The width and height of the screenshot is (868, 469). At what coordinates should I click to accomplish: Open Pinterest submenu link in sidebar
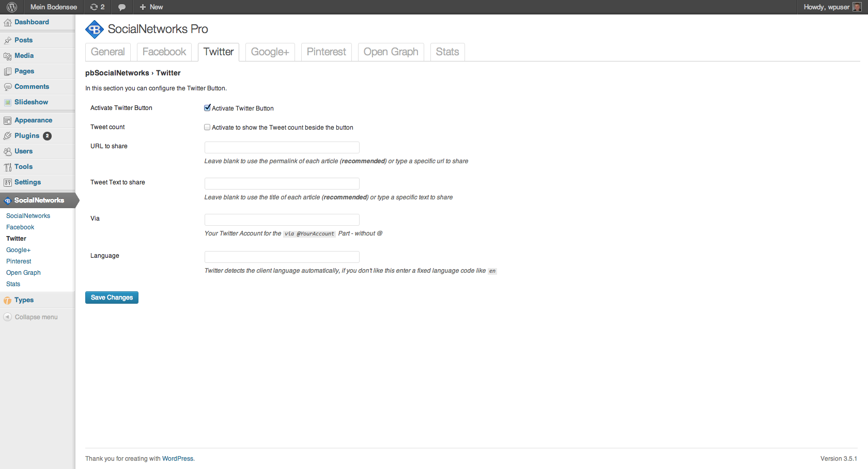(x=19, y=261)
